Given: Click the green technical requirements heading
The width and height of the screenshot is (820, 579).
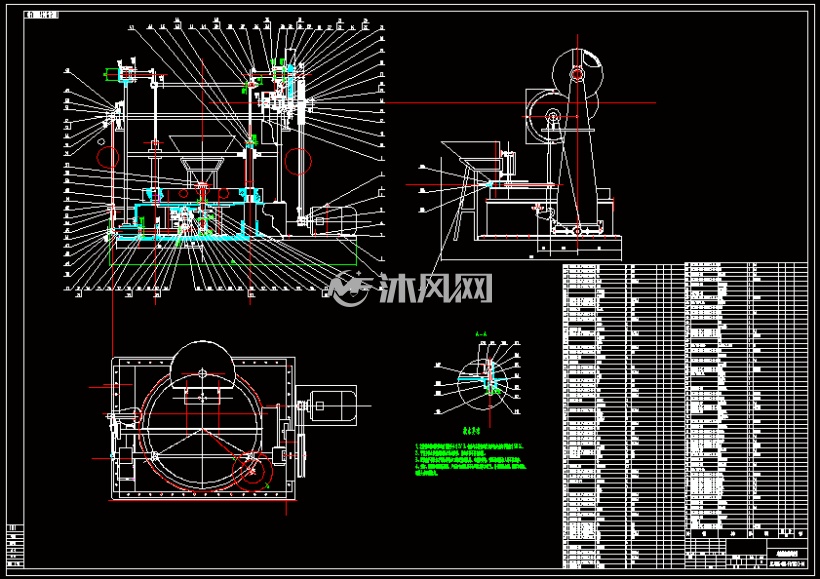Looking at the screenshot, I should 471,432.
